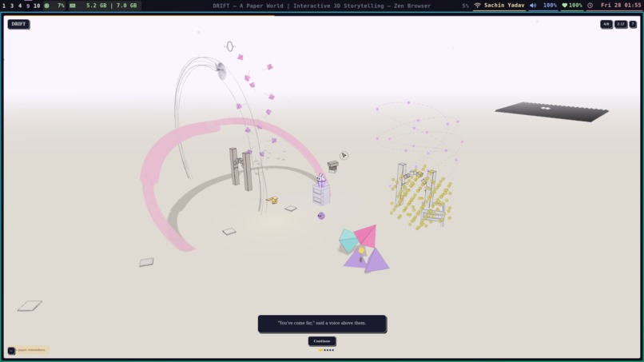Click the memory chip icon in the status bar
This screenshot has width=644, height=362.
pyautogui.click(x=72, y=6)
